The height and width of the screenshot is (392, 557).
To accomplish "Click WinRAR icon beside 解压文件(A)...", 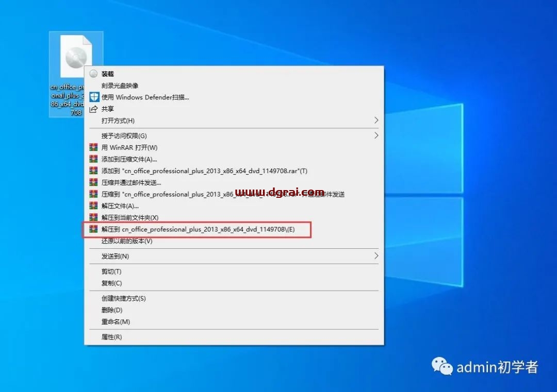I will [x=93, y=206].
